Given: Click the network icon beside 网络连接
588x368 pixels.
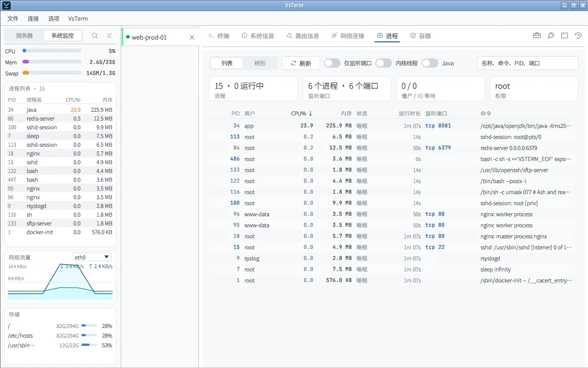Looking at the screenshot, I should tap(334, 35).
